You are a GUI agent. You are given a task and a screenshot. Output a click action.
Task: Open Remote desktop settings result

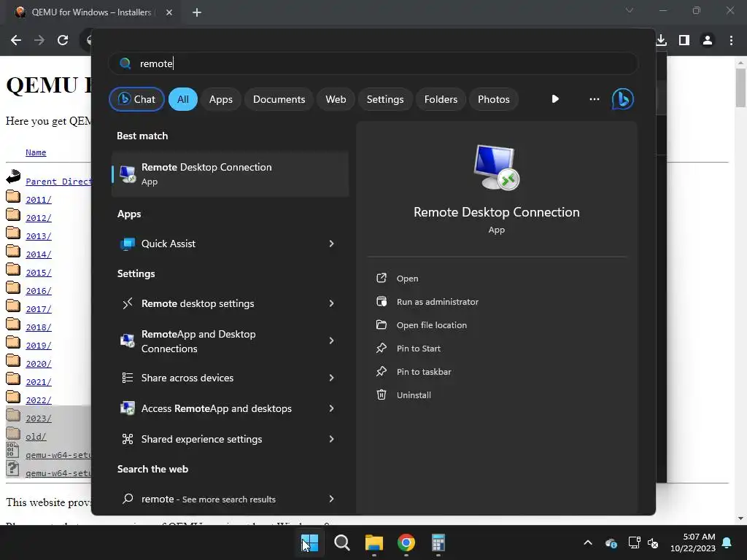pyautogui.click(x=230, y=303)
